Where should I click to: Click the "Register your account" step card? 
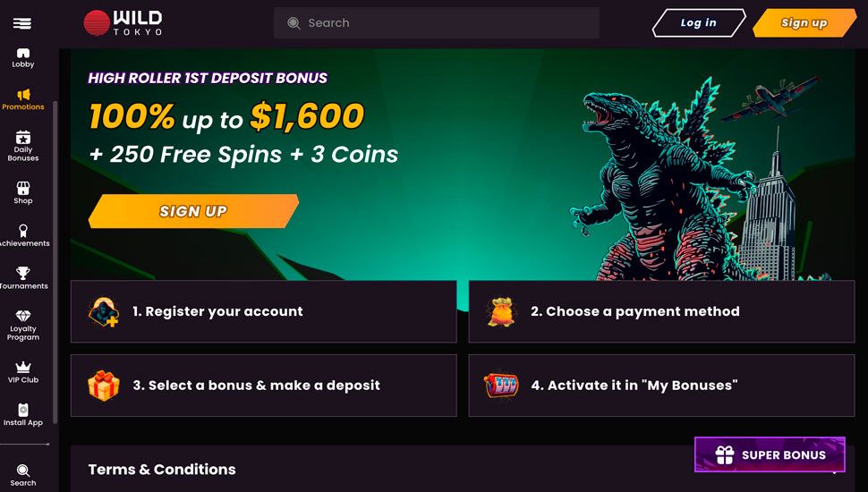263,311
